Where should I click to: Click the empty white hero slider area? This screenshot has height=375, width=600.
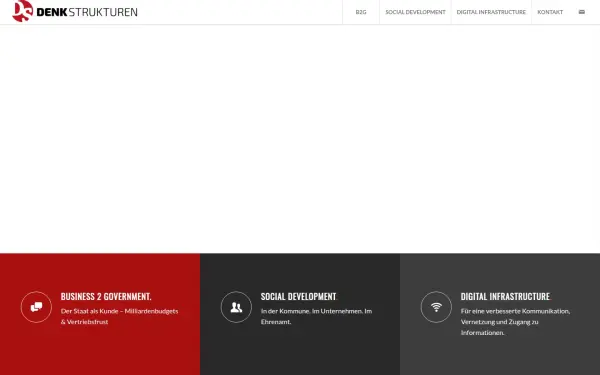(300, 139)
